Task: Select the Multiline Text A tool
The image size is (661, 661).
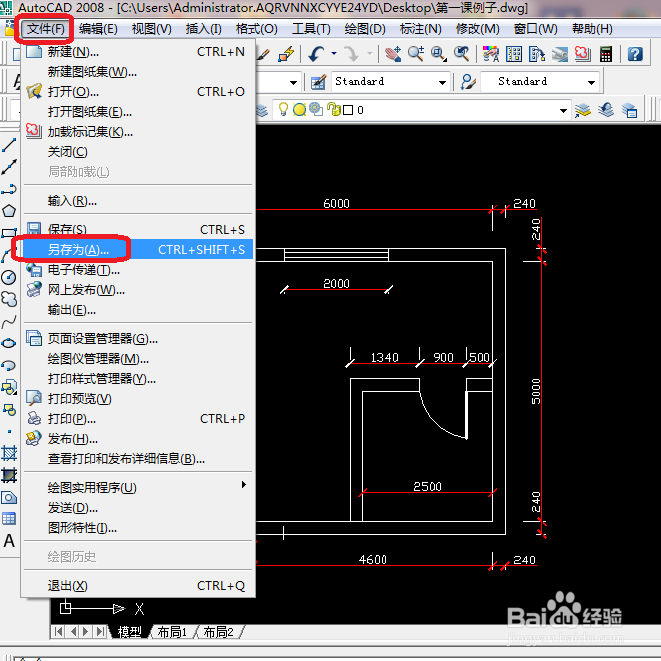Action: click(9, 540)
